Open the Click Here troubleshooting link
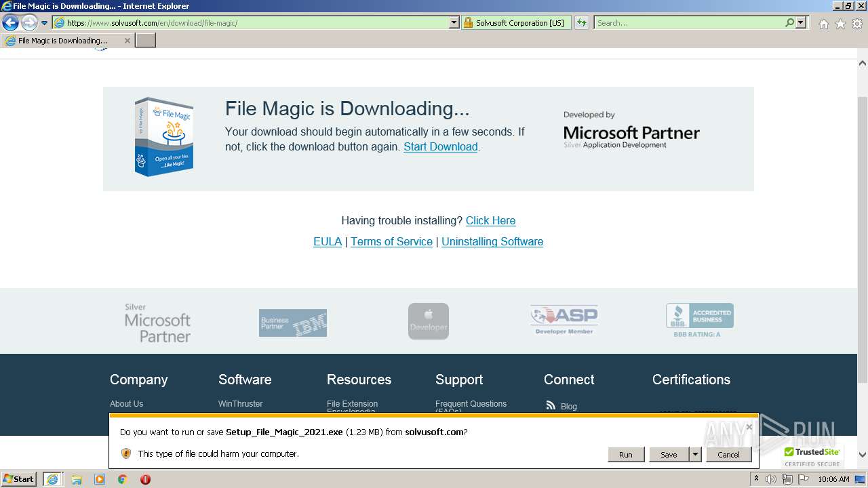The height and width of the screenshot is (488, 868). pyautogui.click(x=490, y=220)
